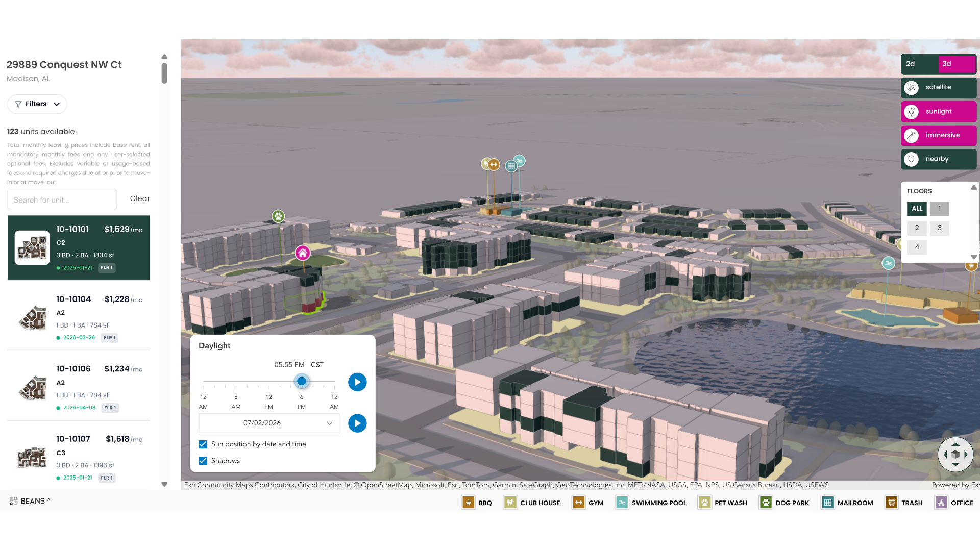Switch to the 2d view tab
The height and width of the screenshot is (551, 980).
920,64
